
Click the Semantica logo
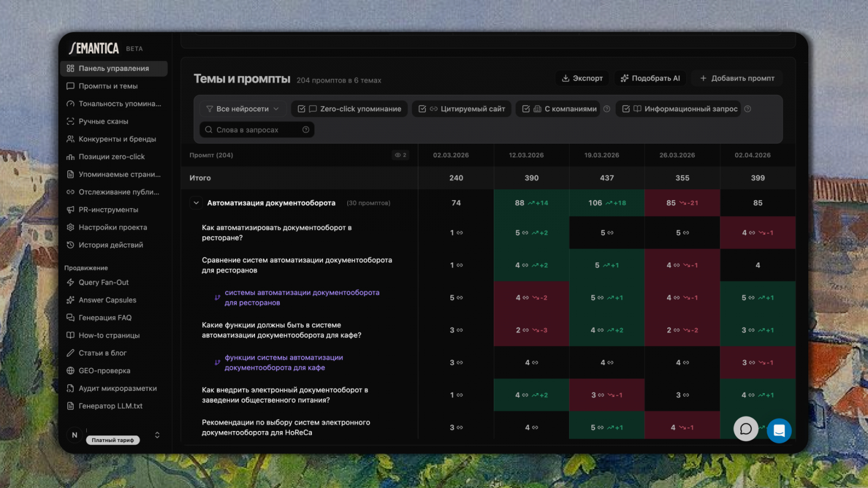point(94,49)
